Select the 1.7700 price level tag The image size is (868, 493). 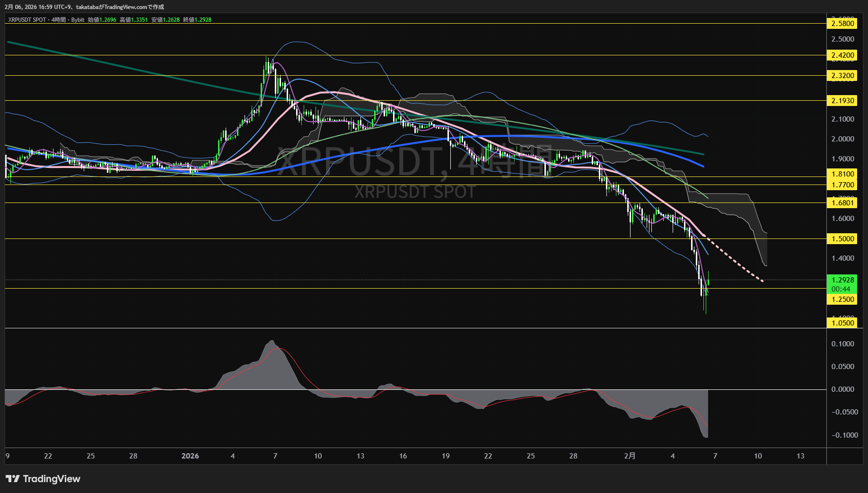[x=842, y=185]
